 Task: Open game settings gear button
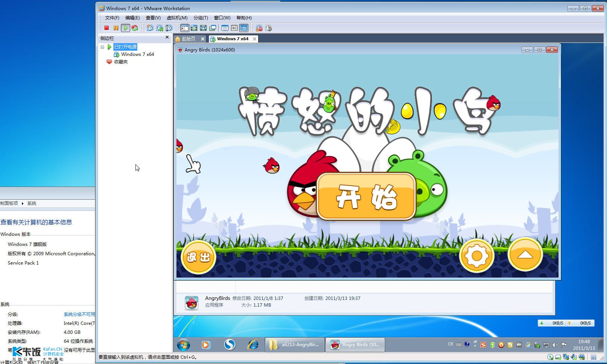476,256
